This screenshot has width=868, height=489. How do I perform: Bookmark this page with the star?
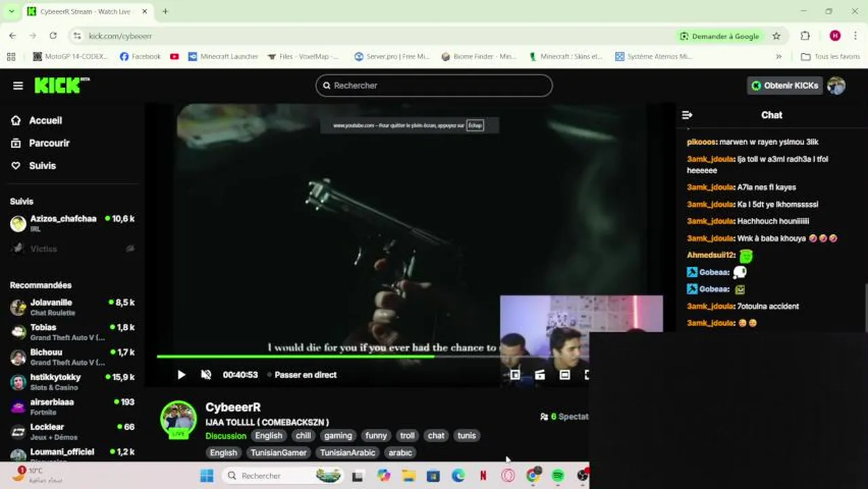coord(776,36)
